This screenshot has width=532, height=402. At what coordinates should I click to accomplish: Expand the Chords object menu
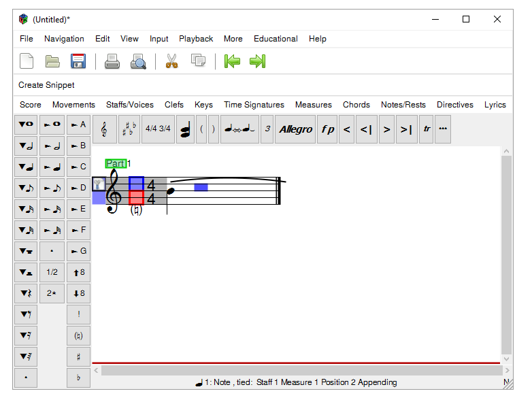[356, 105]
